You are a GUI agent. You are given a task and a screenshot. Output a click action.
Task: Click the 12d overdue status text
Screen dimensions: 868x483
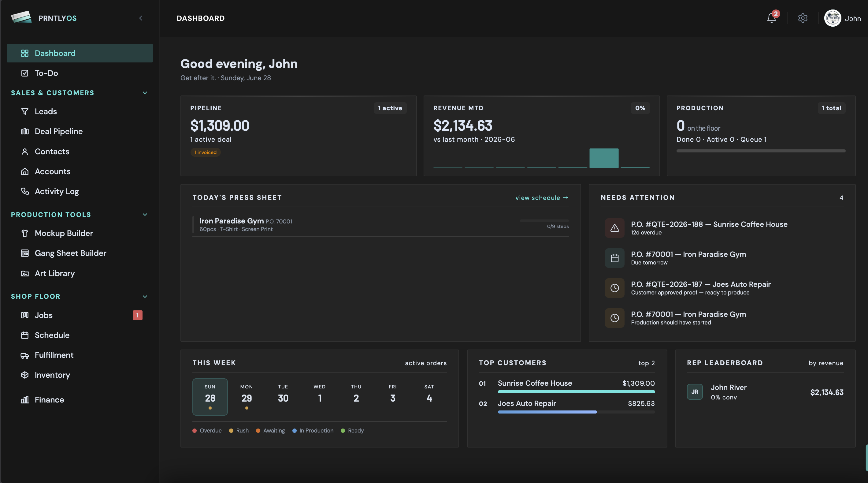(x=646, y=233)
